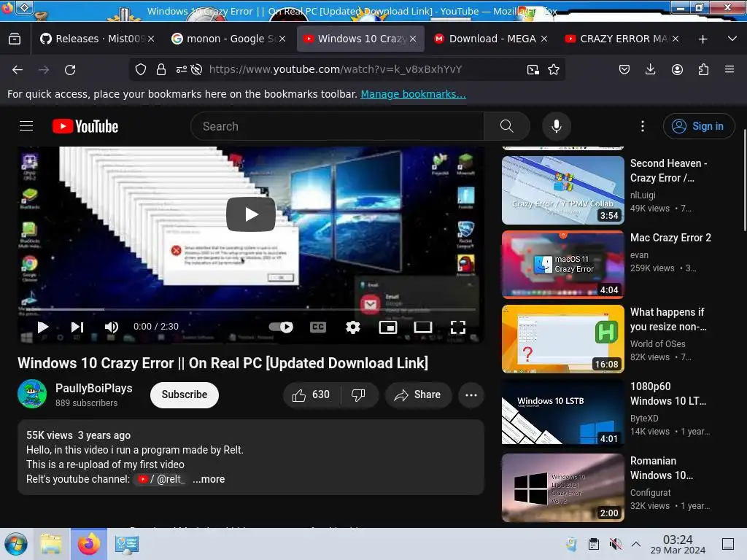
Task: Open PaullyBoiPlays channel avatar
Action: click(32, 394)
